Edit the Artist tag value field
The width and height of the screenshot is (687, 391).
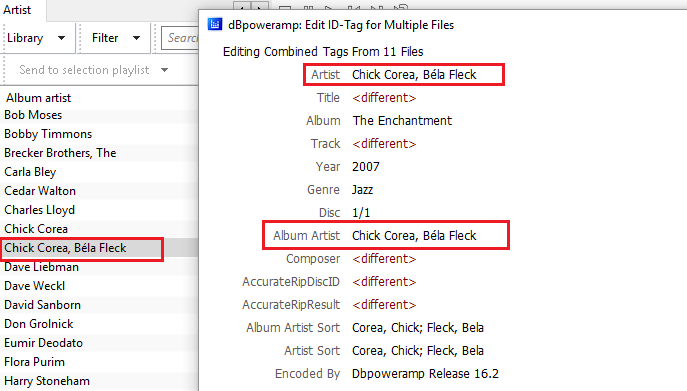(x=414, y=75)
